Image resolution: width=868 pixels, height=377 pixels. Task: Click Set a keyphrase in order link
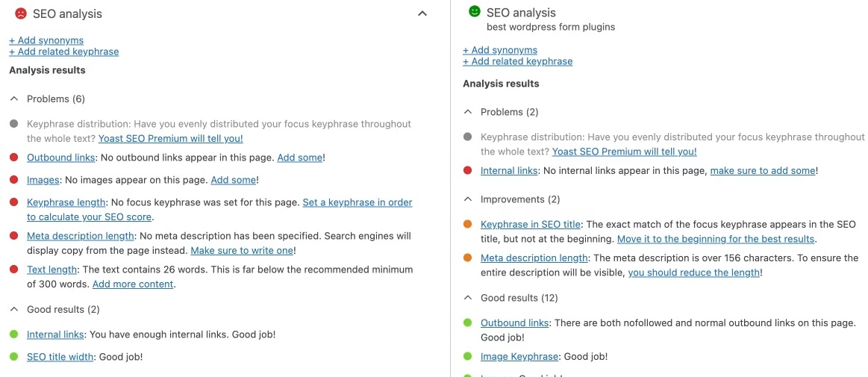point(357,202)
